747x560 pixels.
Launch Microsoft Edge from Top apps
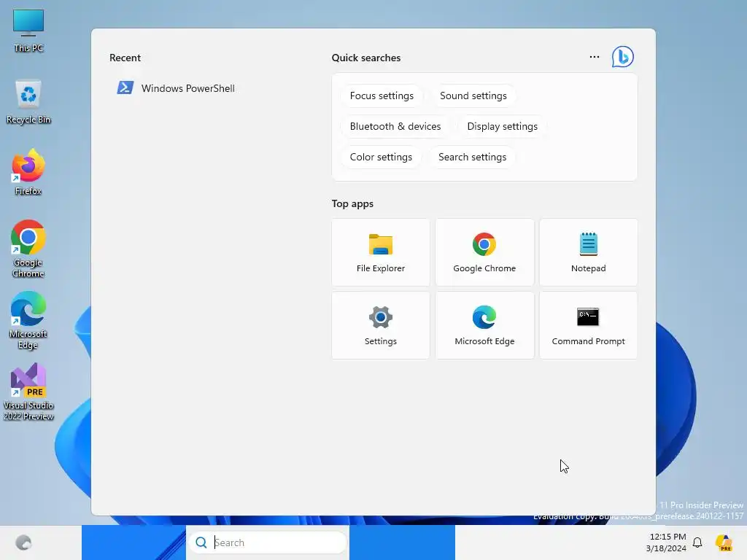point(484,325)
